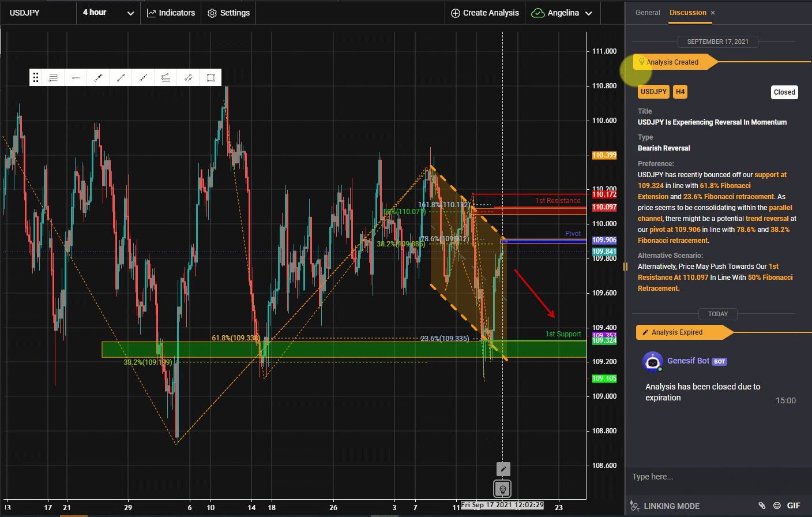Click the 38.2%(109.199) Fibonacci label
Image resolution: width=812 pixels, height=517 pixels.
coord(148,362)
